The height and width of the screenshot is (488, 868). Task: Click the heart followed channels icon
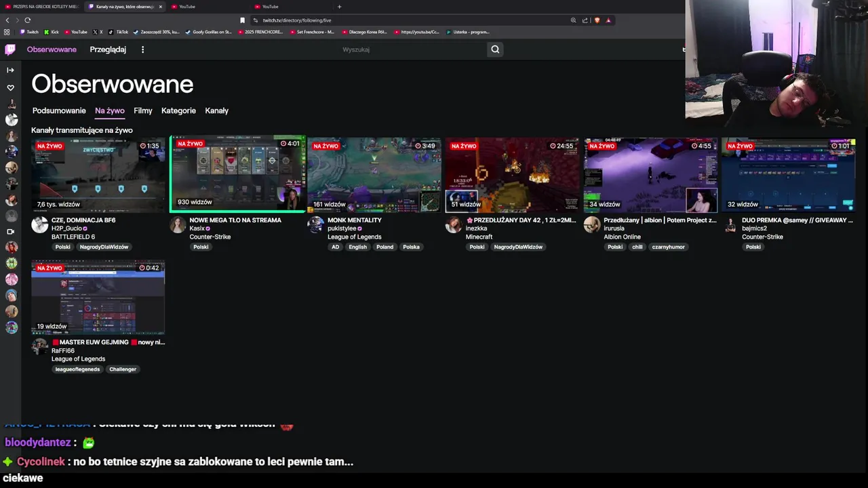click(x=10, y=87)
